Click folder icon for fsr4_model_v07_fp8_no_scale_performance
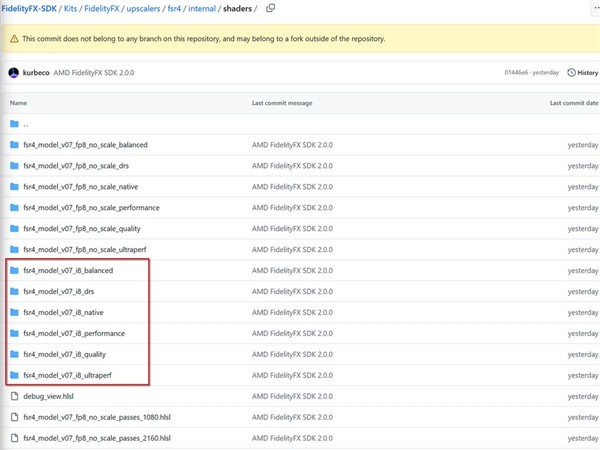The width and height of the screenshot is (600, 450). pos(14,207)
